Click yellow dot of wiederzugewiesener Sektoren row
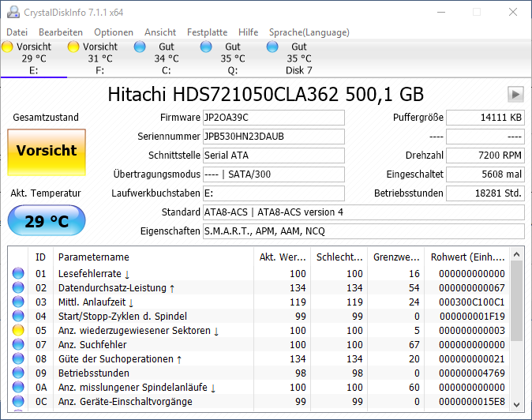This screenshot has height=420, width=532. click(18, 331)
